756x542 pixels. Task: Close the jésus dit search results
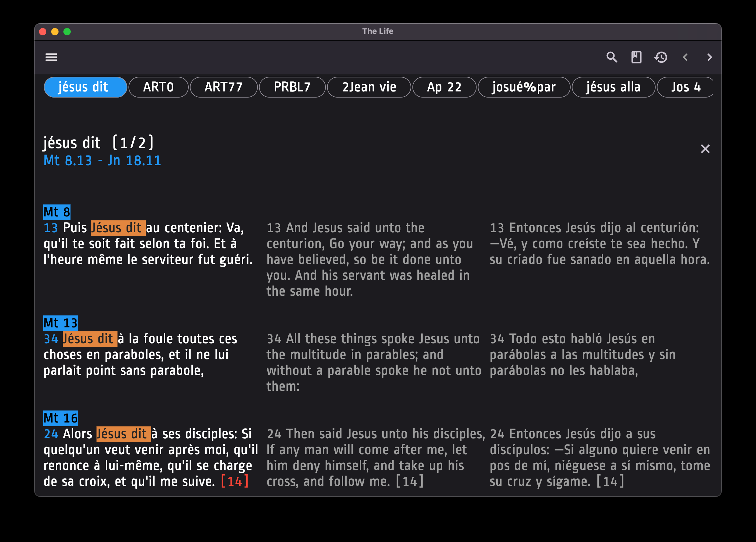pos(705,149)
